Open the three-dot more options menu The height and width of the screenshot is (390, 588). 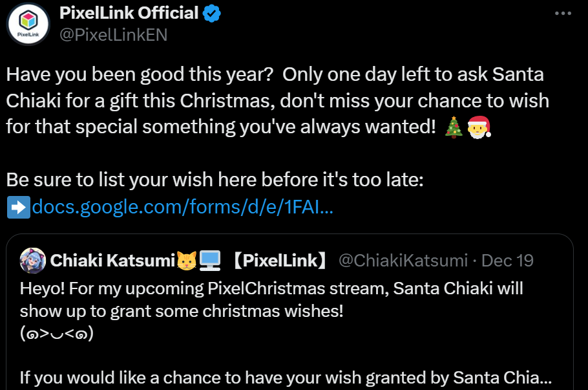click(565, 14)
